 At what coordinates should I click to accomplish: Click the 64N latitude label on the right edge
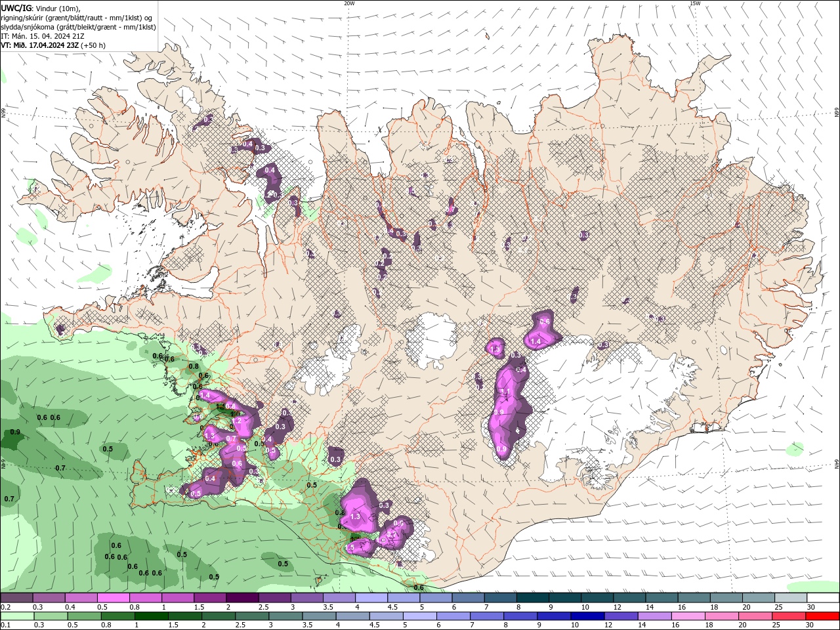pyautogui.click(x=837, y=465)
